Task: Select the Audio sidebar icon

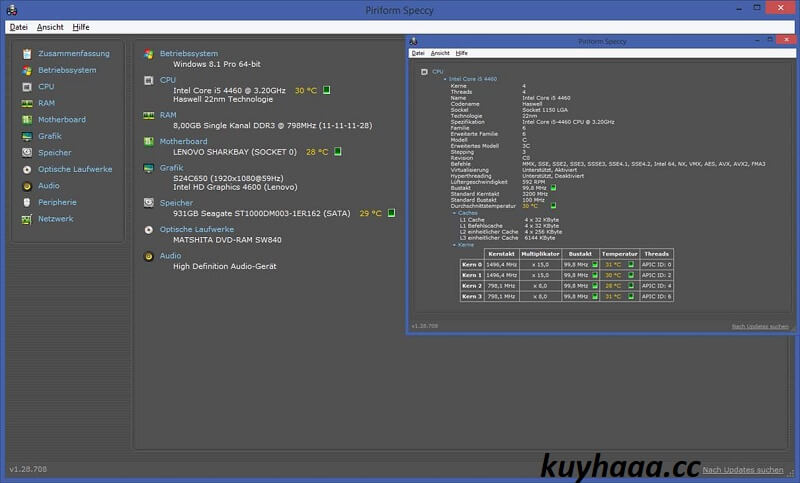Action: 27,186
